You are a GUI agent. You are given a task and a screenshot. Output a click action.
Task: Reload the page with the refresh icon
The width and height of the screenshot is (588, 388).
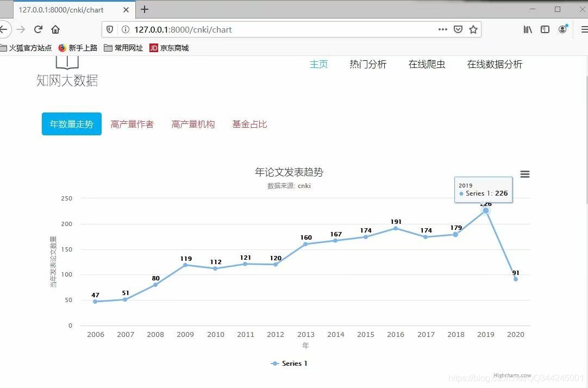tap(38, 29)
